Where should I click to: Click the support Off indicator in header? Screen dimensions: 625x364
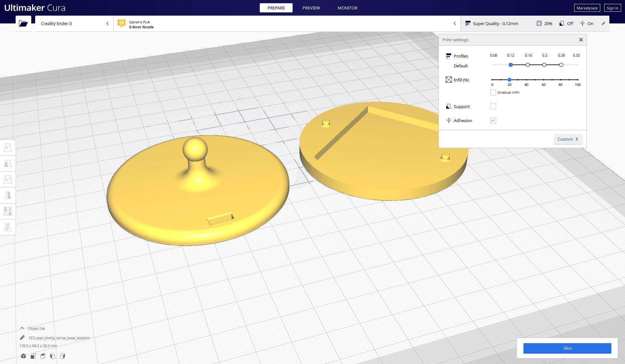click(566, 23)
